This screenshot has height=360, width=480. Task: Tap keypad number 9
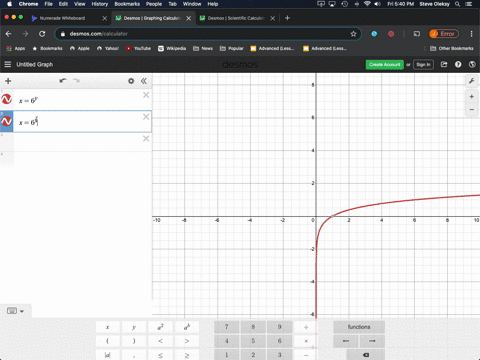pyautogui.click(x=279, y=327)
